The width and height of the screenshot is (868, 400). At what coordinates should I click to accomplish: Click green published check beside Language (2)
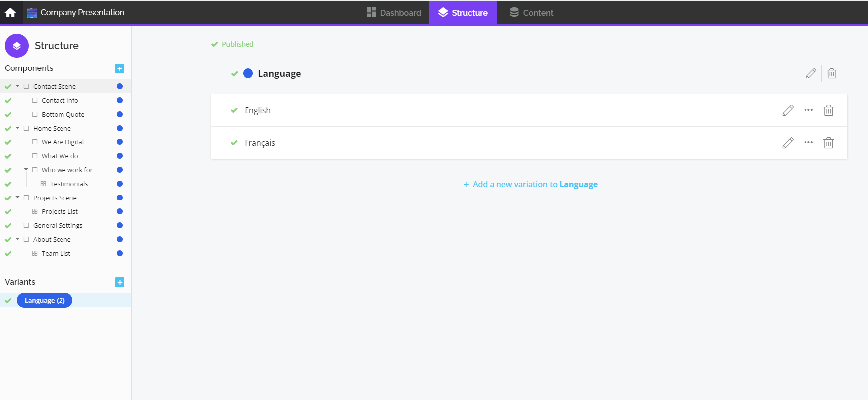(x=8, y=300)
